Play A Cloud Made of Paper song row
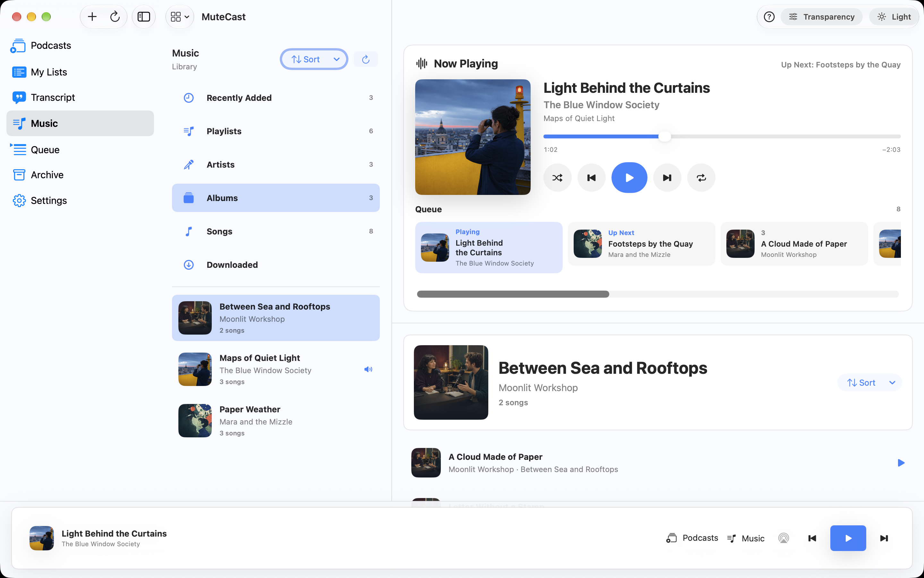 tap(901, 463)
